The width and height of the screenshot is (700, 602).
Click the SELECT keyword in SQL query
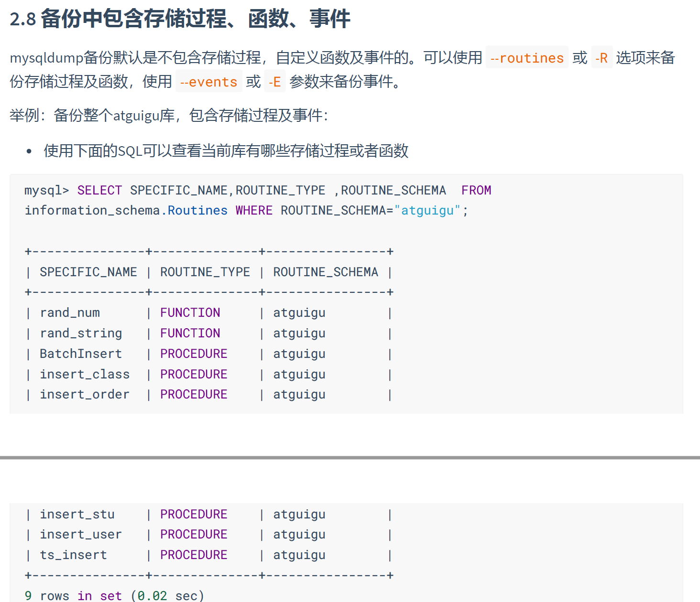pyautogui.click(x=99, y=190)
